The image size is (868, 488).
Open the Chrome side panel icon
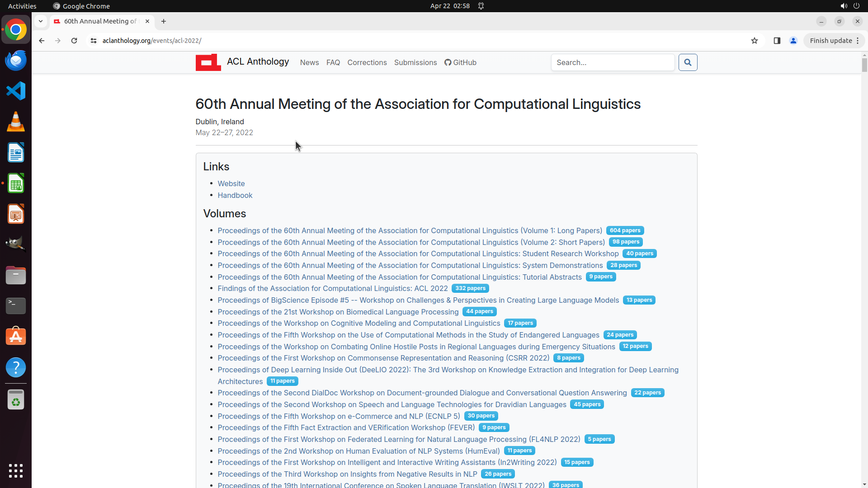(777, 41)
